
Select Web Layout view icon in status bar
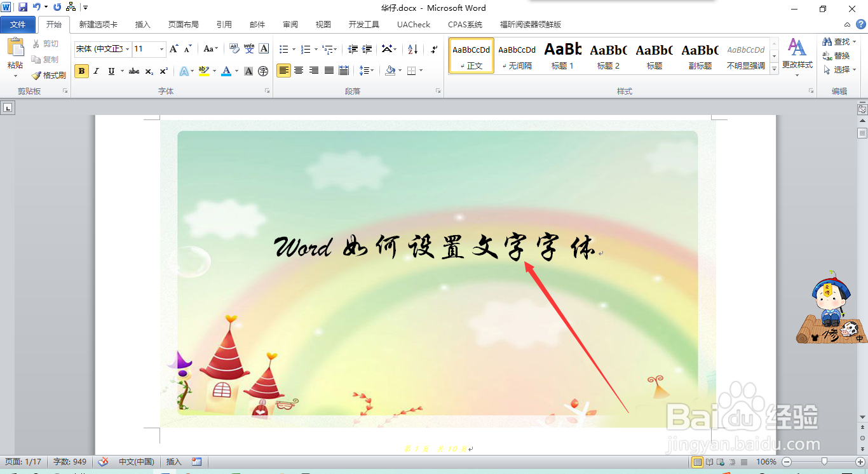(x=720, y=462)
